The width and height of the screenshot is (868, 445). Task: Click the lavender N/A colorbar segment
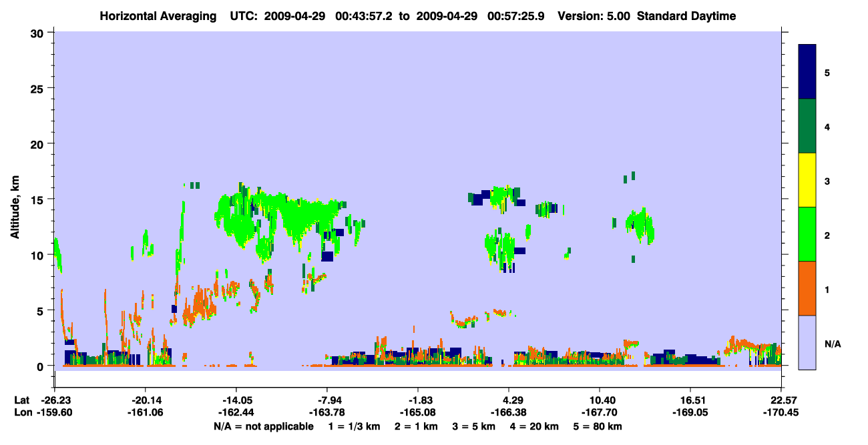click(x=807, y=342)
